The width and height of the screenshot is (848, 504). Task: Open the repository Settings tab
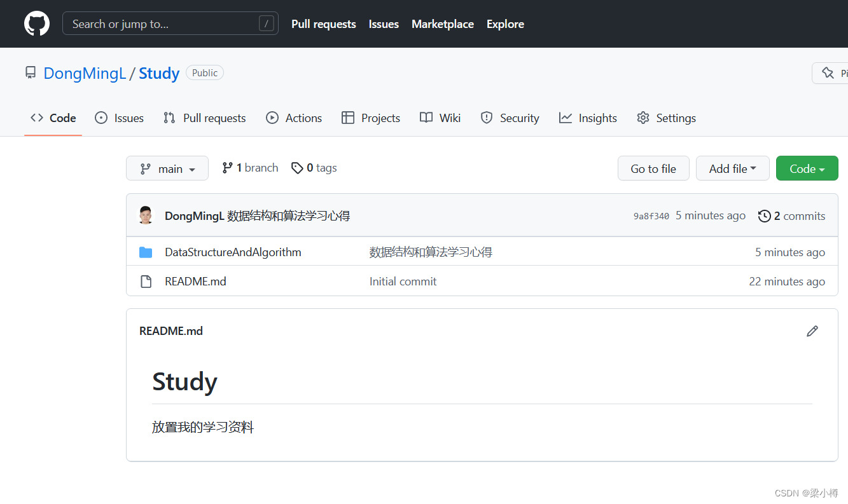666,118
